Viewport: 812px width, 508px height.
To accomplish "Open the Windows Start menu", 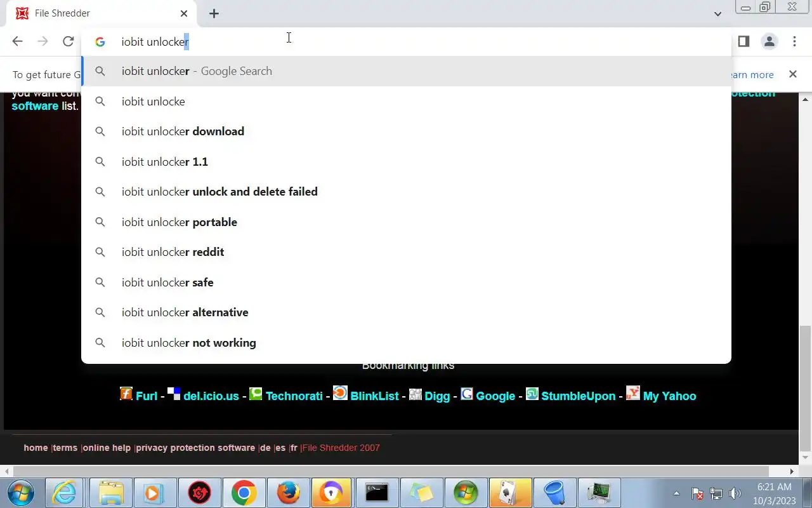I will 22,493.
